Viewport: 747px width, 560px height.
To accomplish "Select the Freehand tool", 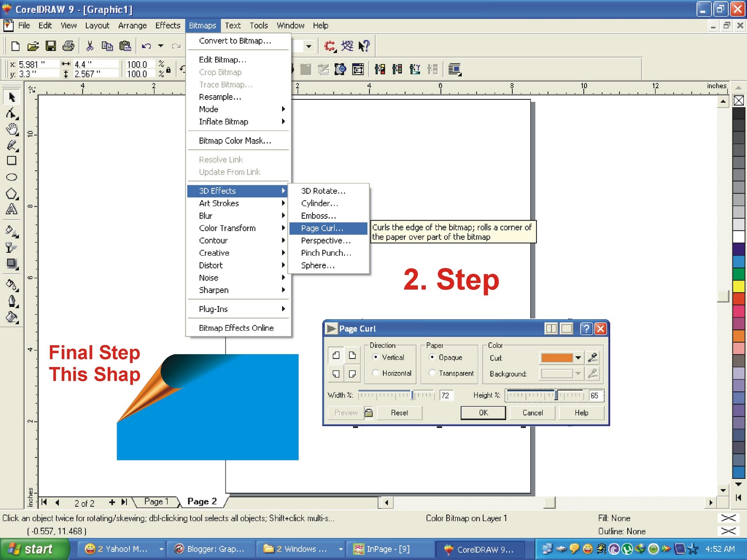I will click(x=12, y=145).
